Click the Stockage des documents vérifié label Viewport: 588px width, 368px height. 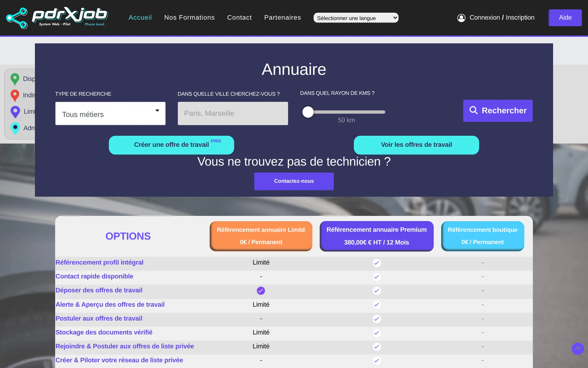click(x=104, y=332)
